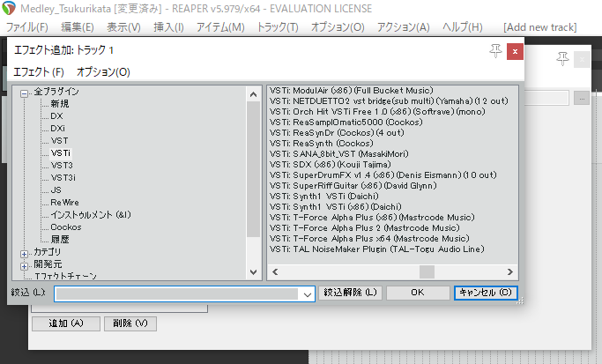Image resolution: width=602 pixels, height=364 pixels.
Task: Collapse the 全プラグイン tree node
Action: (x=24, y=93)
